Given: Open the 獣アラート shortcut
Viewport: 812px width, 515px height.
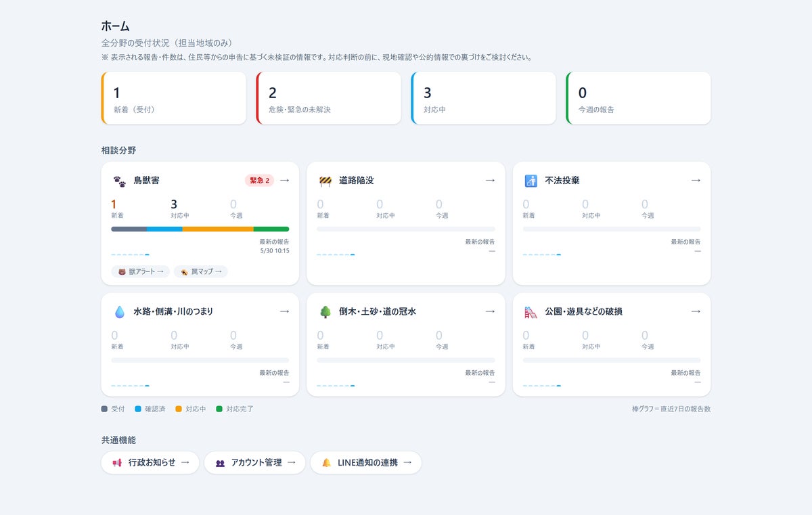Looking at the screenshot, I should pyautogui.click(x=141, y=271).
